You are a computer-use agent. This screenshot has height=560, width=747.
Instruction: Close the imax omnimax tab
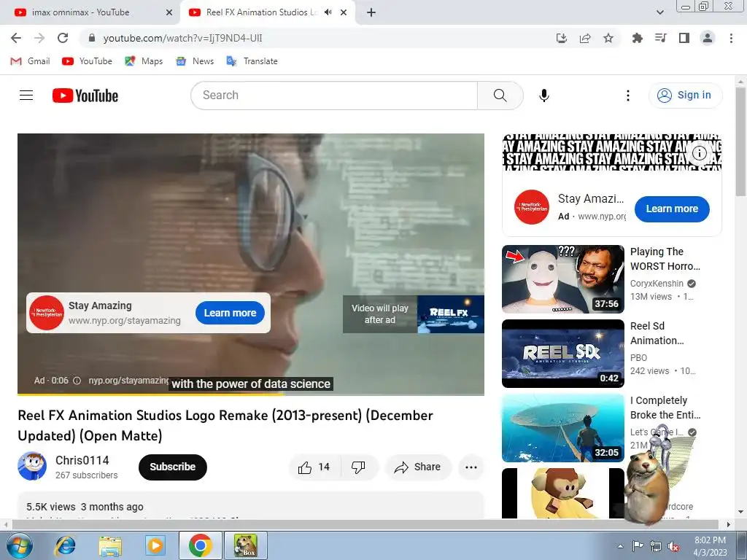pos(169,12)
